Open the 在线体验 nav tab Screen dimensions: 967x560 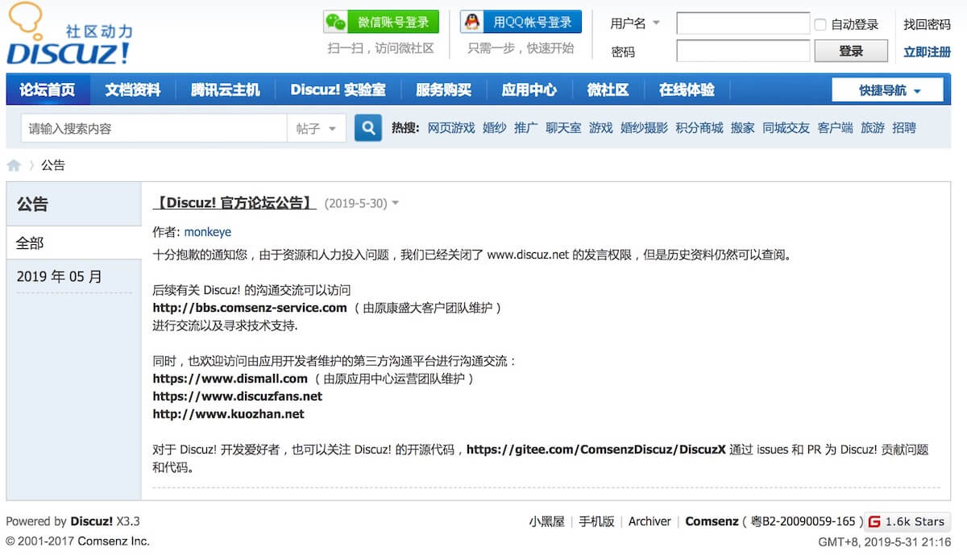687,90
